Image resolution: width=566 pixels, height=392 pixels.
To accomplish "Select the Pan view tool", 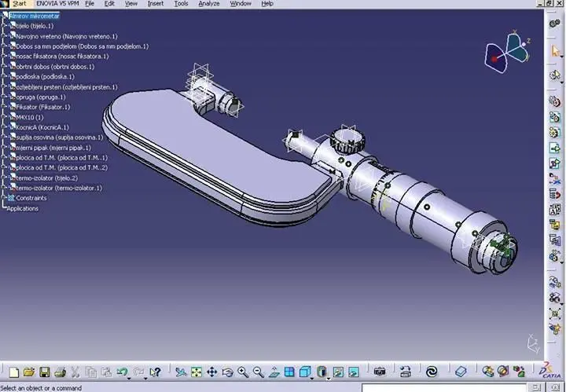I will pos(212,372).
